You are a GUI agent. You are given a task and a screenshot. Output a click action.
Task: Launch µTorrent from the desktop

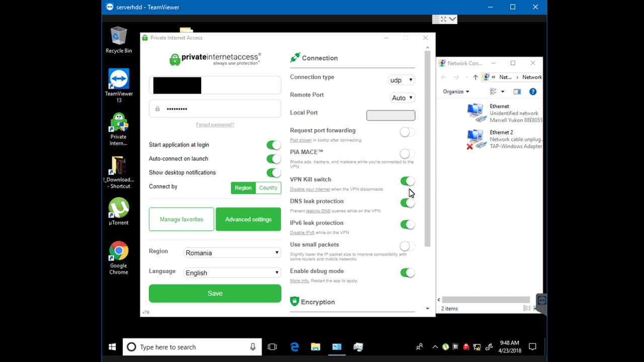119,212
